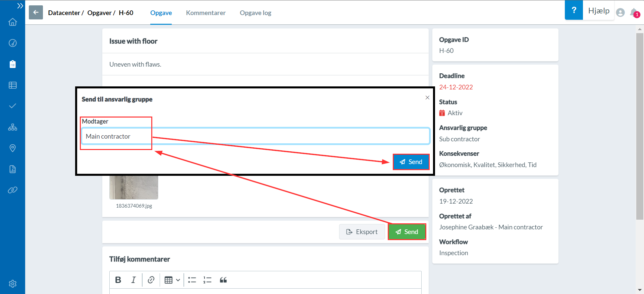Open the report document icon in sidebar
Viewport: 644px width, 294px height.
(12, 169)
